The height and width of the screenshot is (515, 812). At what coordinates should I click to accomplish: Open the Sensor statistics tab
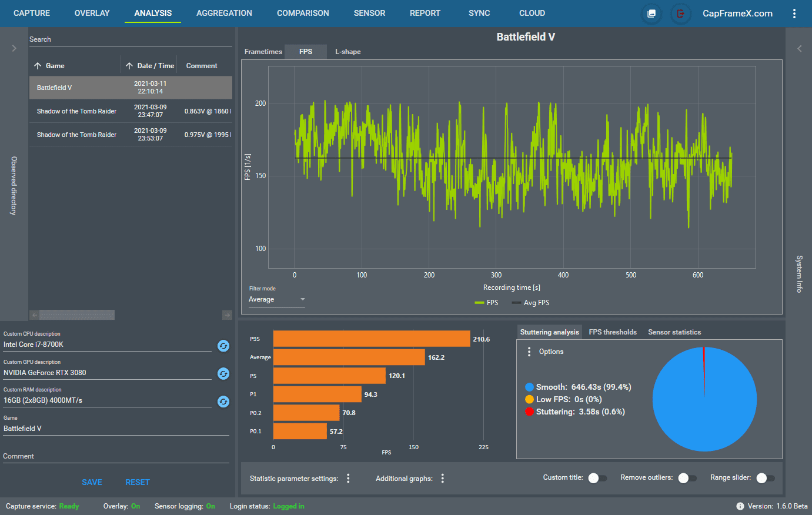click(x=674, y=332)
